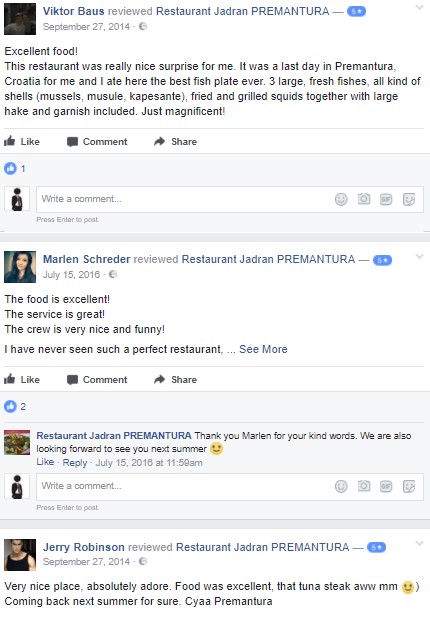430x623 pixels.
Task: Open Jerry Robinson's profile link
Action: [83, 547]
